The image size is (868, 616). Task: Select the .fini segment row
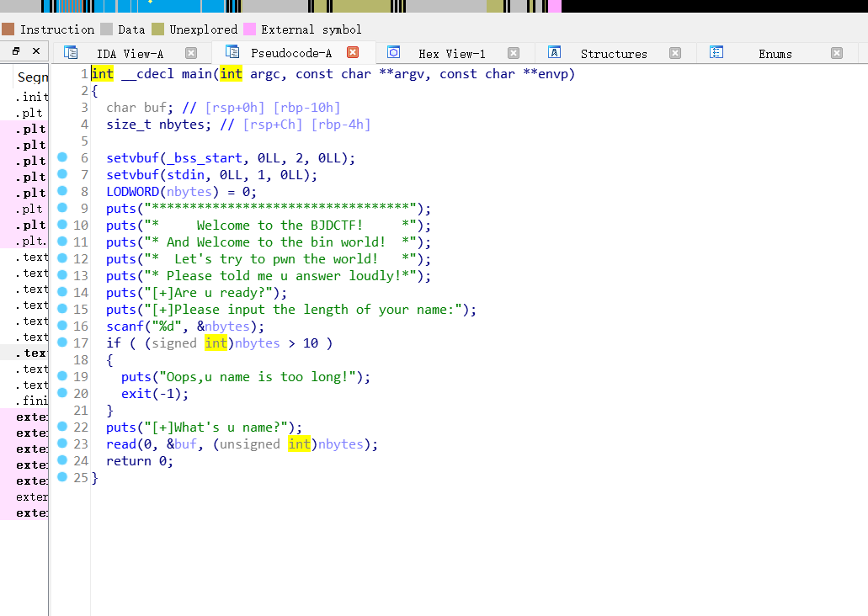click(31, 401)
